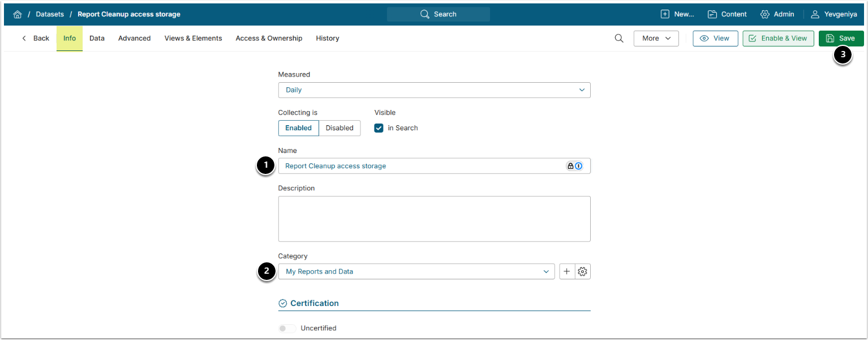Click inside the Description text area

point(434,219)
